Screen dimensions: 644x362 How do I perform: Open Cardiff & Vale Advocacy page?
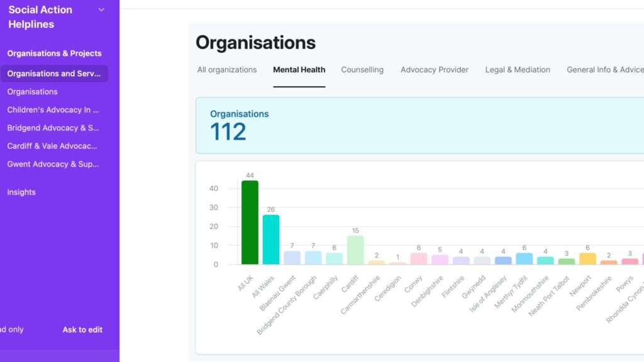click(x=53, y=146)
